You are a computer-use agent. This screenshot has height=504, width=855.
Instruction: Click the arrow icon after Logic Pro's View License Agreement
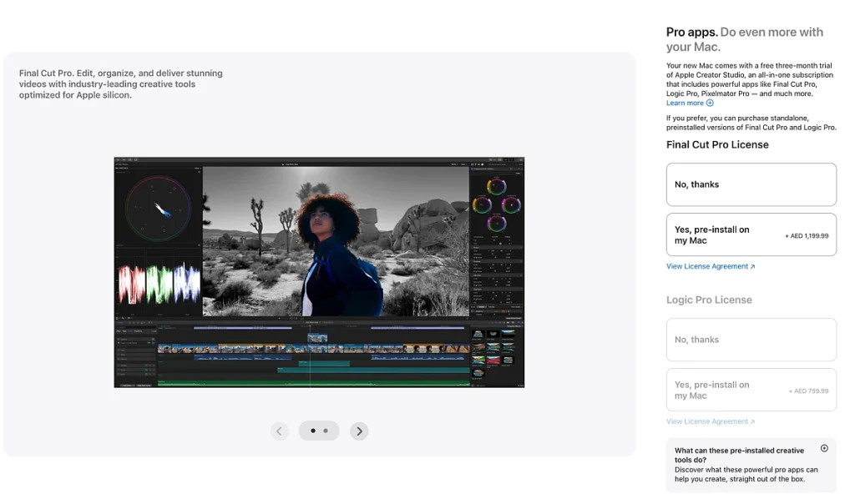[752, 422]
